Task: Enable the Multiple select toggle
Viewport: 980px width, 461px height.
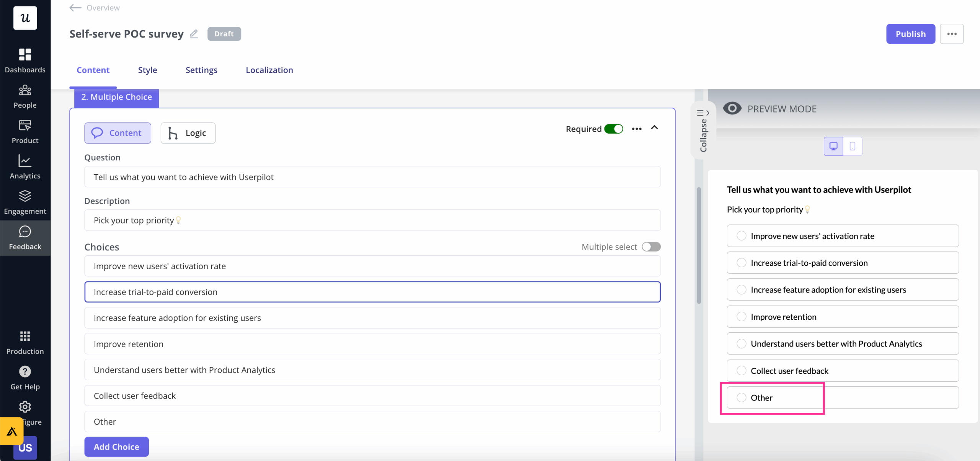Action: click(x=651, y=247)
